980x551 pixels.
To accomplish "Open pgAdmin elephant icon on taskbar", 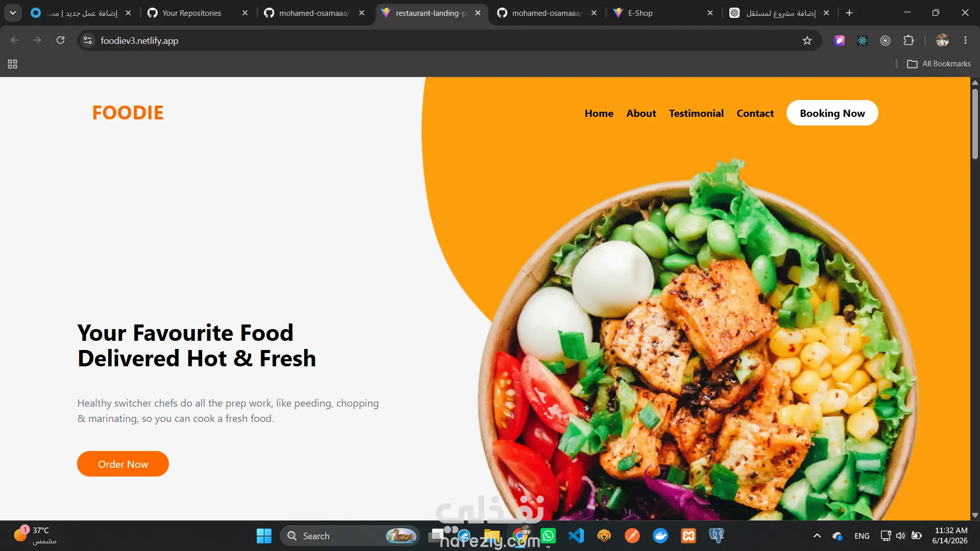I will point(717,536).
